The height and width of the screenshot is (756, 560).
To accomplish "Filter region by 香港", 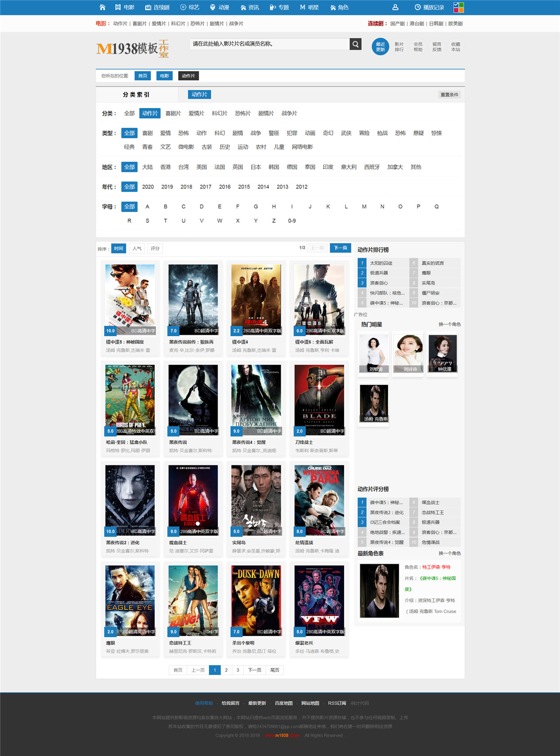I will pos(166,167).
